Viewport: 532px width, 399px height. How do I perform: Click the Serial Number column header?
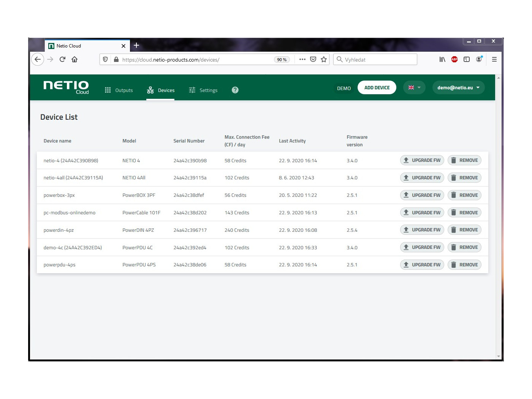(189, 141)
